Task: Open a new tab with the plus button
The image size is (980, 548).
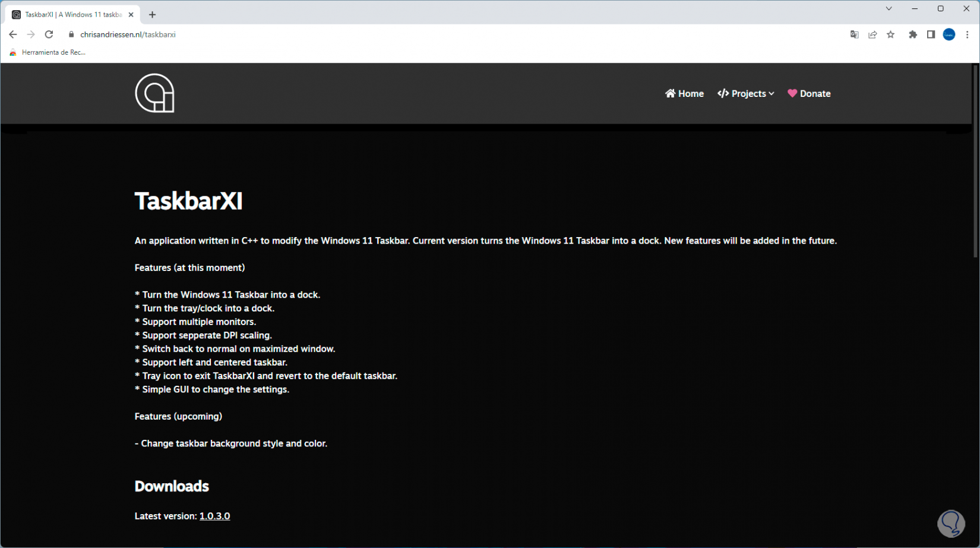Action: coord(152,15)
